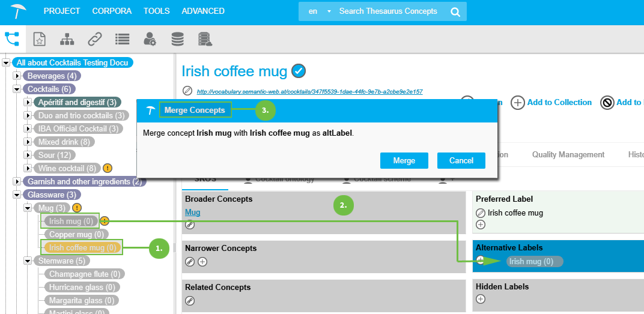Screen dimensions: 644x314
Task: Add a hidden label with plus icon
Action: coord(481,299)
